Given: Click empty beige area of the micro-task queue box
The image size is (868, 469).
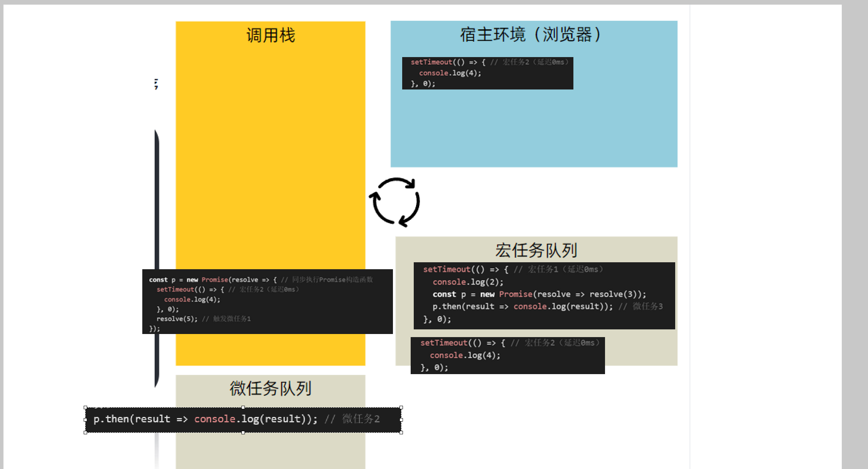Looking at the screenshot, I should pos(270,451).
